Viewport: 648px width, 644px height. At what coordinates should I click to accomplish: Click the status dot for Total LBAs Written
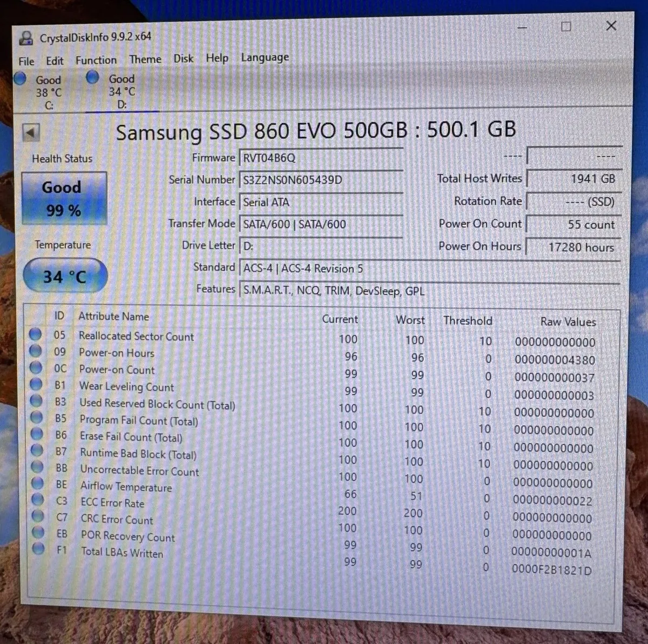38,549
